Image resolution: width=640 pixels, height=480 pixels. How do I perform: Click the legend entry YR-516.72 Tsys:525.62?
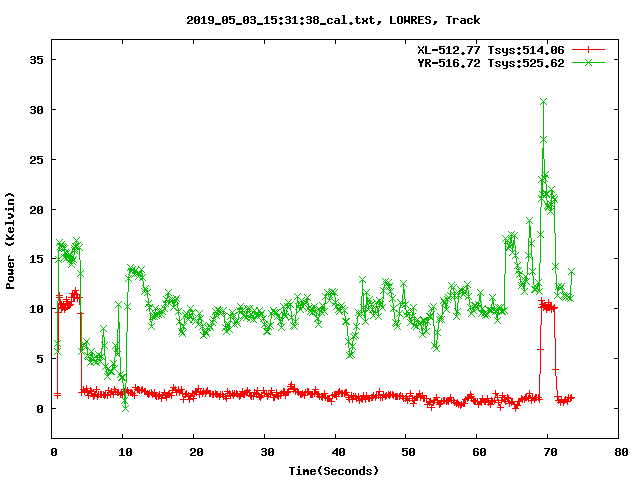click(x=491, y=63)
